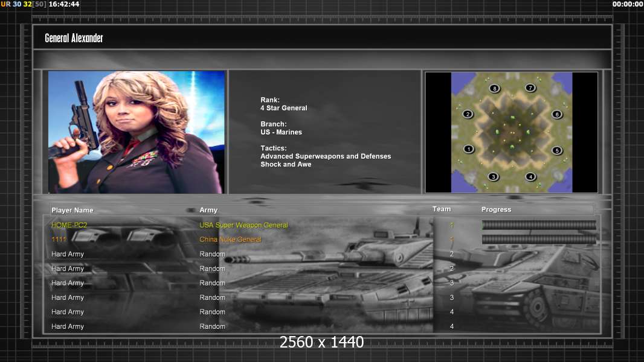Click the 'General Alexander' title text
Viewport: 644px width, 362px height.
(74, 38)
